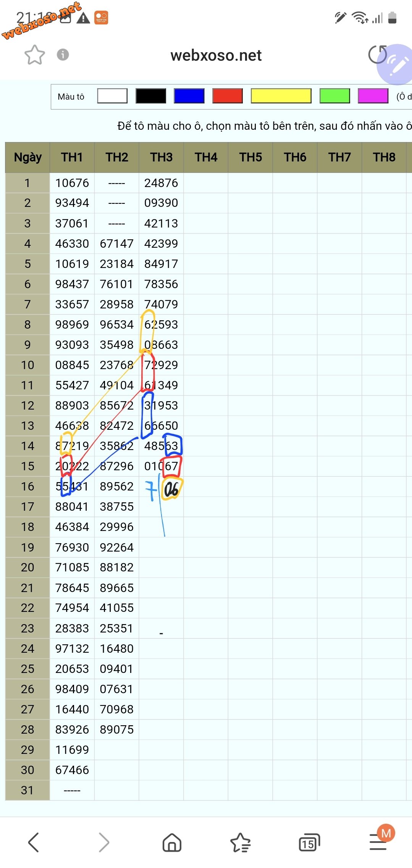Click the day 31 row label
This screenshot has height=868, width=412.
pyautogui.click(x=27, y=790)
